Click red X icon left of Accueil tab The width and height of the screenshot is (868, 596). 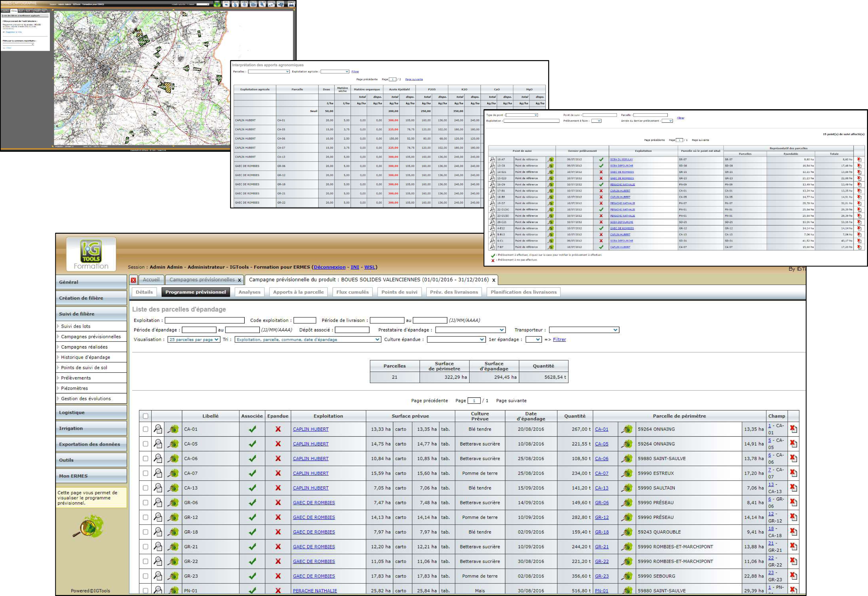point(133,280)
